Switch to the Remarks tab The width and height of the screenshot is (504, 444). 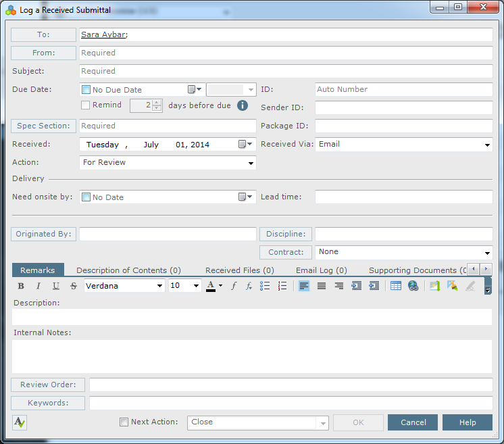pyautogui.click(x=38, y=270)
